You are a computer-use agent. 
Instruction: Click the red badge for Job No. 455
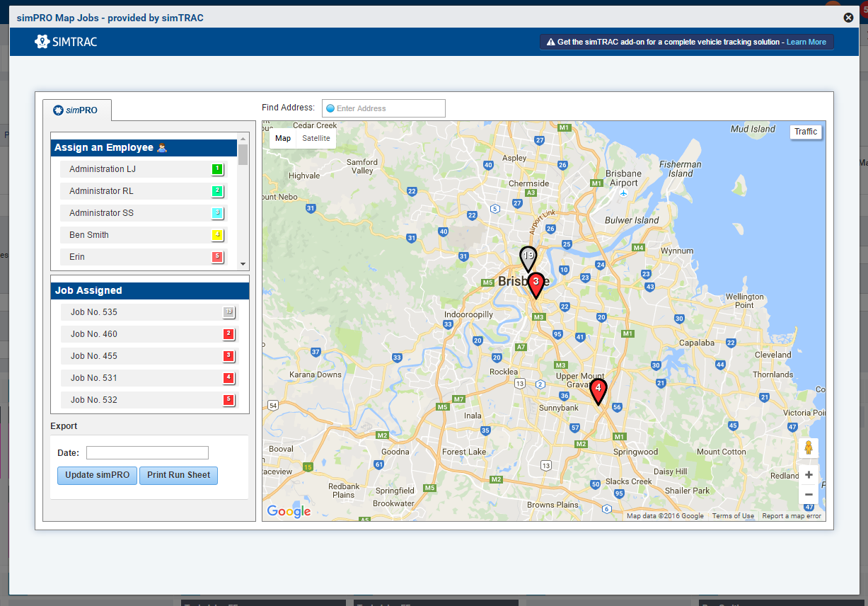(x=228, y=356)
